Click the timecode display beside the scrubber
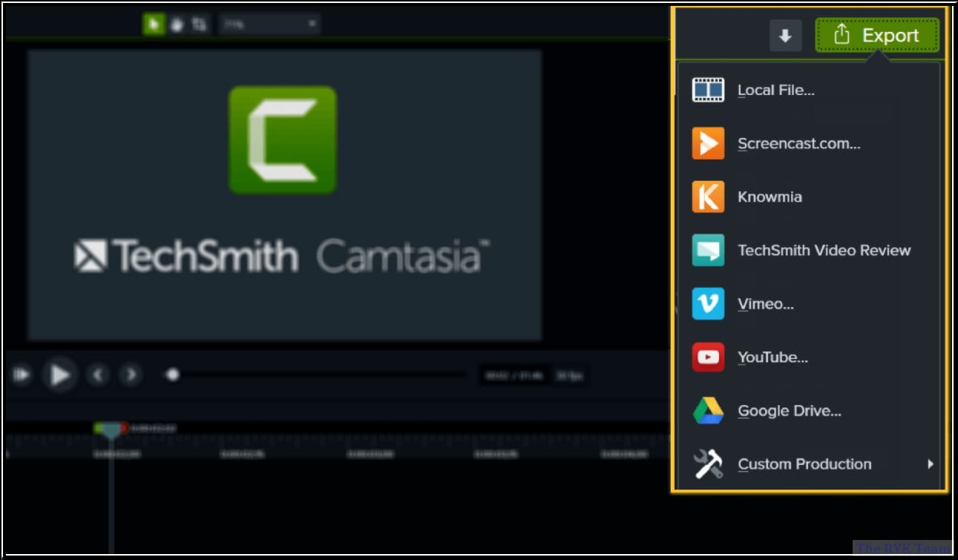The height and width of the screenshot is (560, 958). tap(514, 376)
